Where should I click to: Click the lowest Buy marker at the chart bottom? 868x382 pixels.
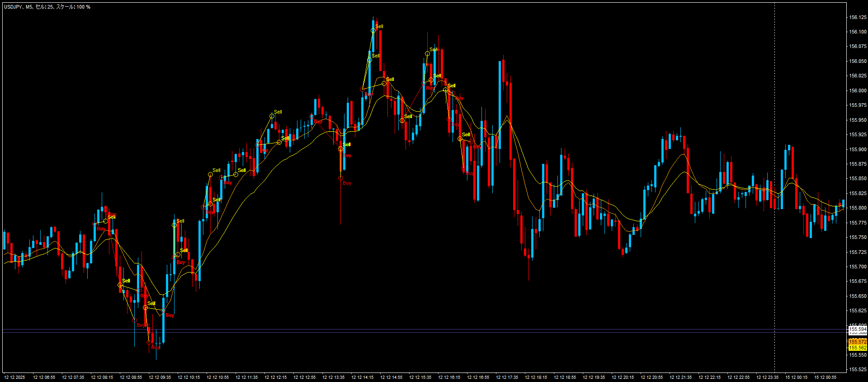click(x=149, y=343)
